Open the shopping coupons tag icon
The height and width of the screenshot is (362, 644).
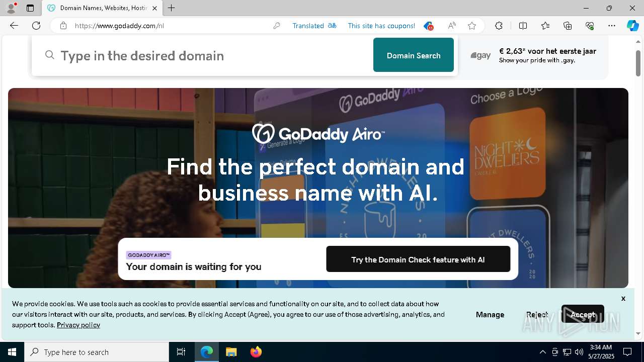428,26
